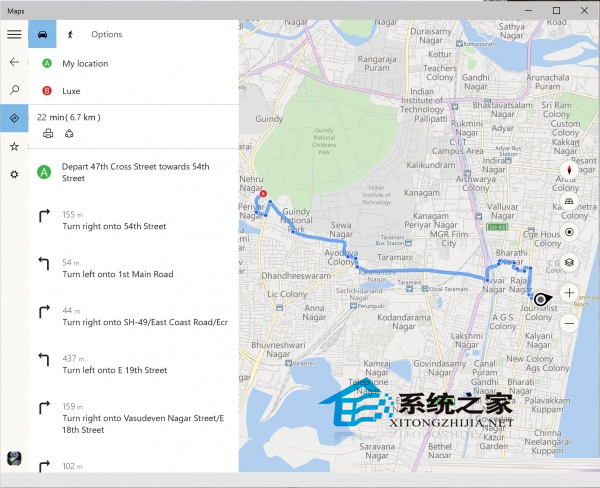Center the map on my location
600x488 pixels.
(569, 232)
